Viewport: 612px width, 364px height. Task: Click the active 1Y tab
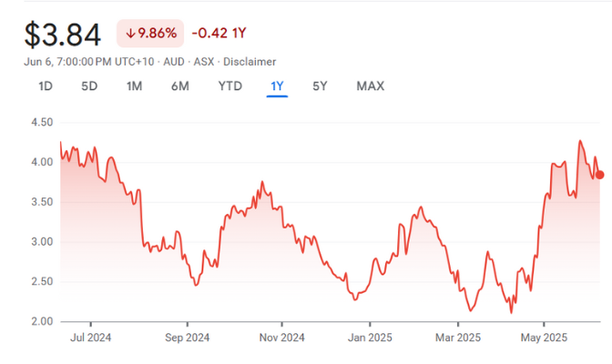tap(277, 86)
